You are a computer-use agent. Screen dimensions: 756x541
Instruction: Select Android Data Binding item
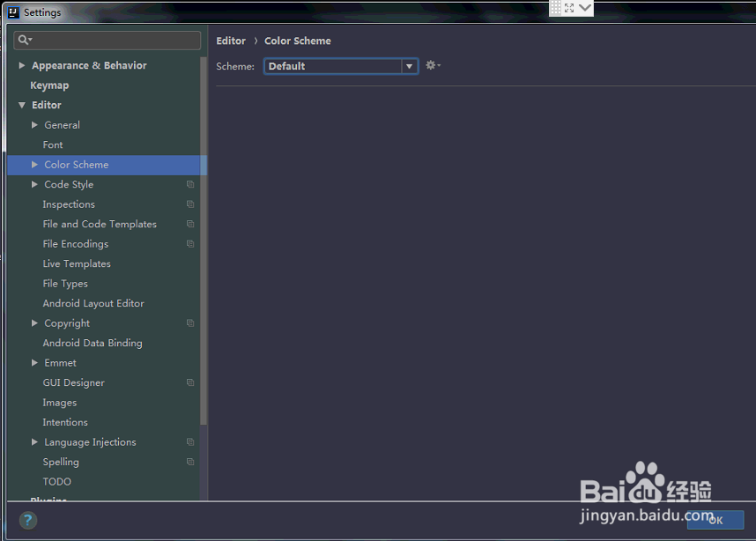coord(93,343)
